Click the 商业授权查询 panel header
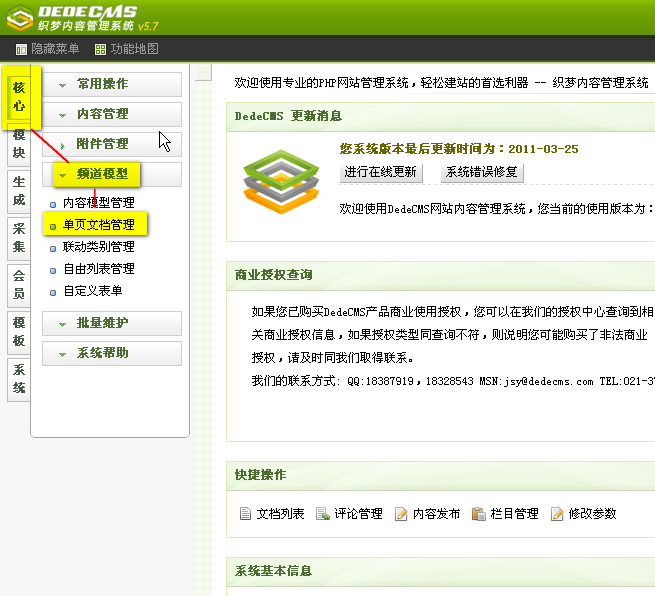This screenshot has height=596, width=655. coord(441,275)
